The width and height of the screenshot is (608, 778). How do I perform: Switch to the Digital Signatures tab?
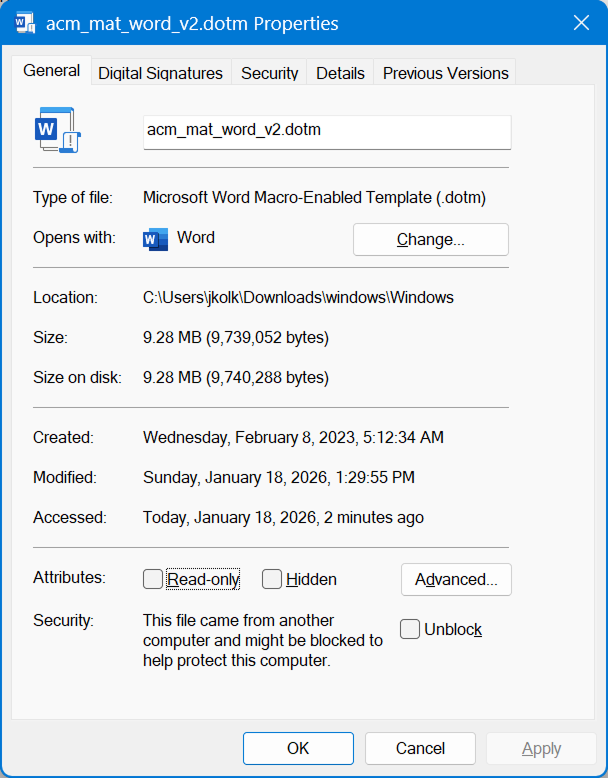[x=160, y=73]
